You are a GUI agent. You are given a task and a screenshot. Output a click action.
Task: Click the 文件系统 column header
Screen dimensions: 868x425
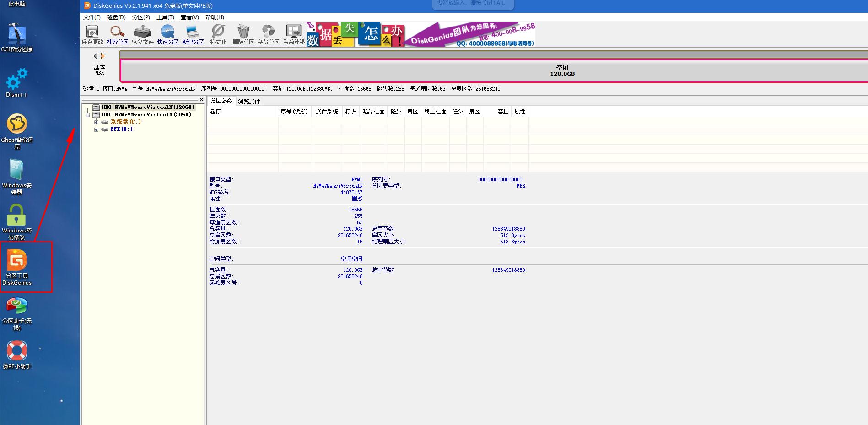coord(327,112)
